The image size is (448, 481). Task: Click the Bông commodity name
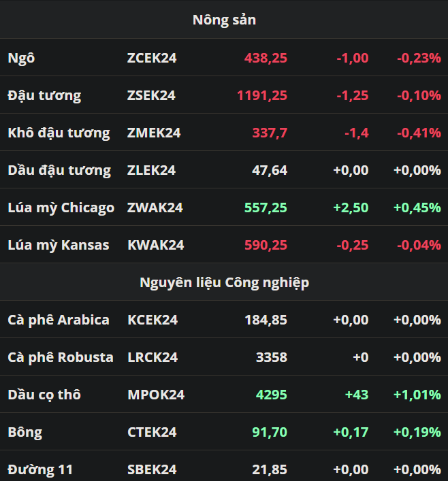click(25, 432)
